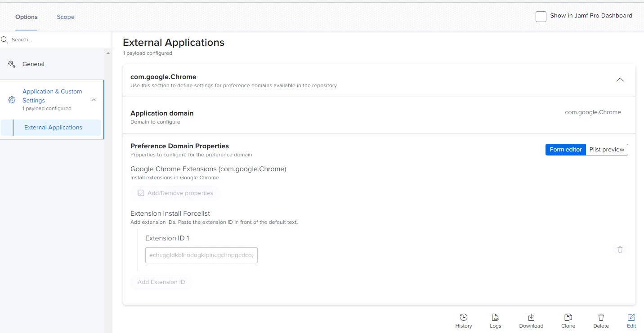644x333 pixels.
Task: Click the Application domain label
Action: tap(162, 113)
